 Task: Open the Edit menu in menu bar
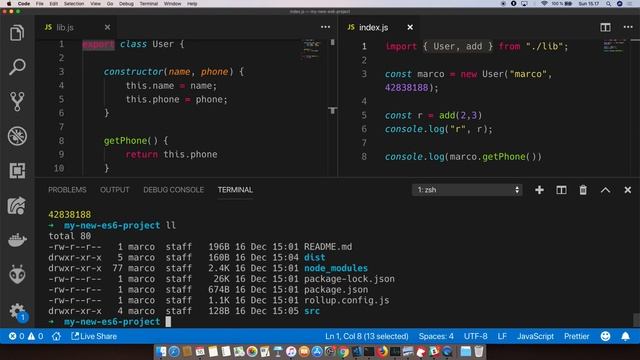pos(53,4)
